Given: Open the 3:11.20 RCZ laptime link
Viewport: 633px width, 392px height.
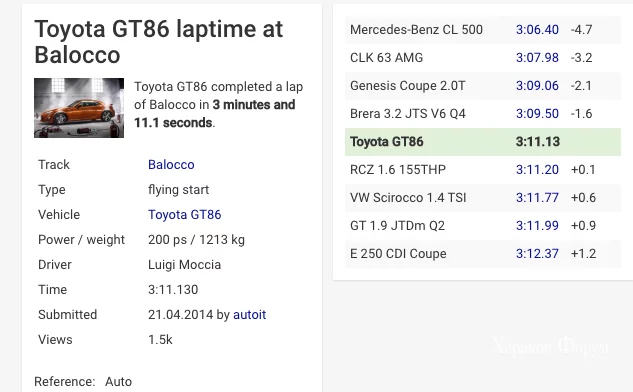Looking at the screenshot, I should 537,170.
